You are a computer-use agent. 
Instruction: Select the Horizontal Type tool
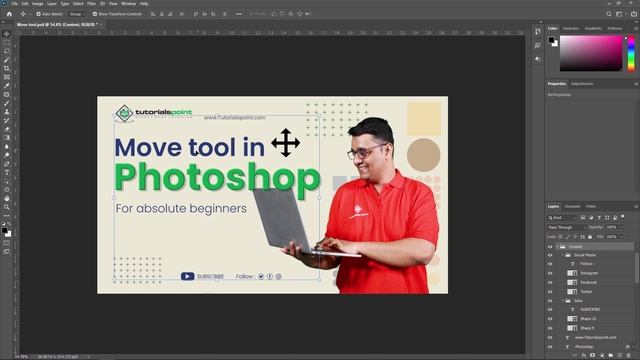point(7,172)
